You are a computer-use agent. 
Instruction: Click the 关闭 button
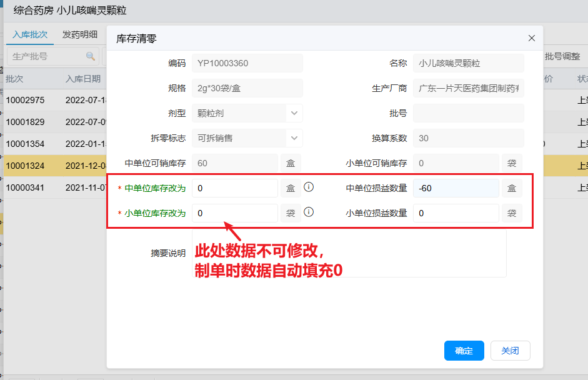click(510, 351)
